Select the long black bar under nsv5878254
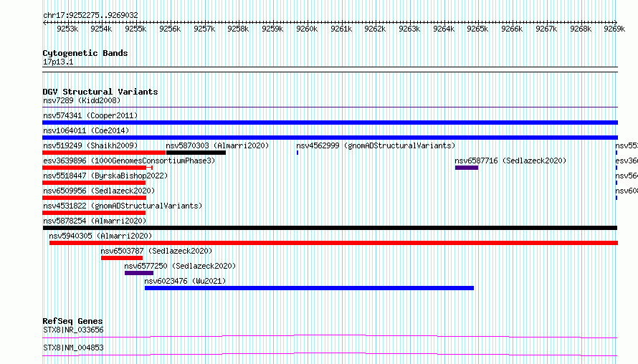This screenshot has height=364, width=638. point(330,228)
